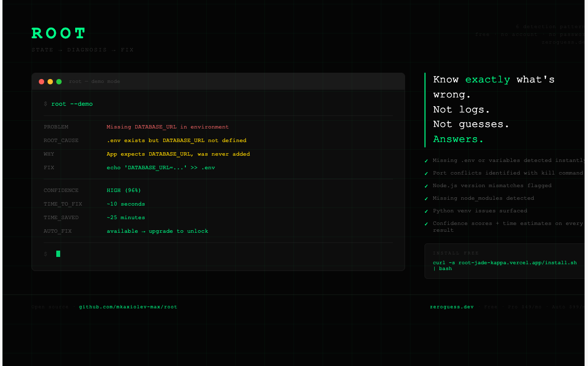Viewport: 588px width, 366px height.
Task: Click 'App expects DATABASE_URL, was never added'
Action: pos(179,154)
